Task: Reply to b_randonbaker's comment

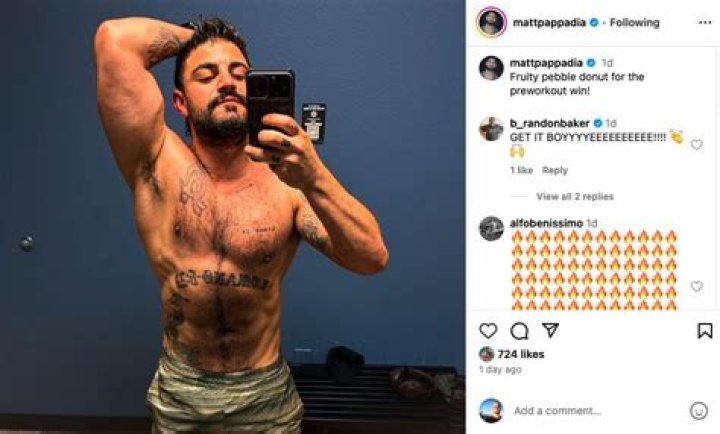Action: pos(555,170)
